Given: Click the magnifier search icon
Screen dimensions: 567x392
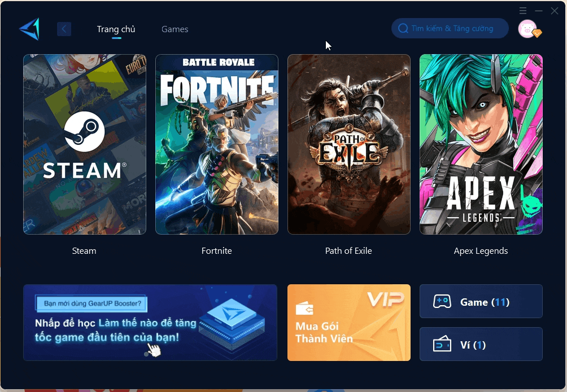Looking at the screenshot, I should (403, 28).
